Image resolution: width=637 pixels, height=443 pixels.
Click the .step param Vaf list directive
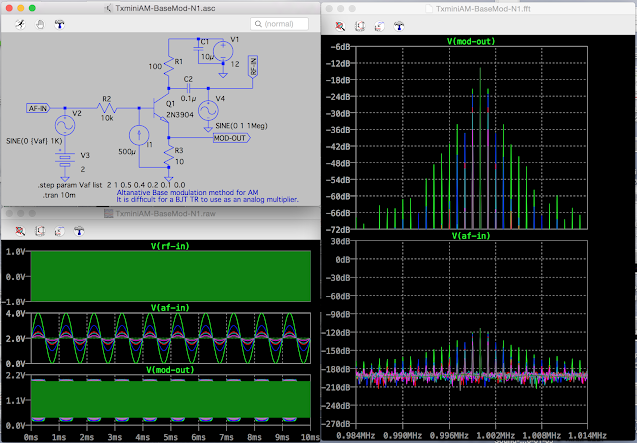click(x=112, y=185)
